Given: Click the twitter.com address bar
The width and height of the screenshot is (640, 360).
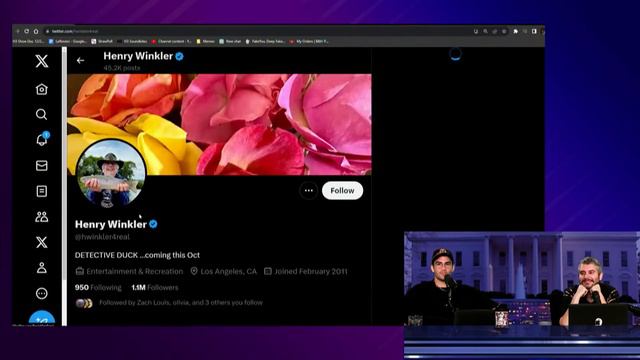Looking at the screenshot, I should tap(257, 31).
